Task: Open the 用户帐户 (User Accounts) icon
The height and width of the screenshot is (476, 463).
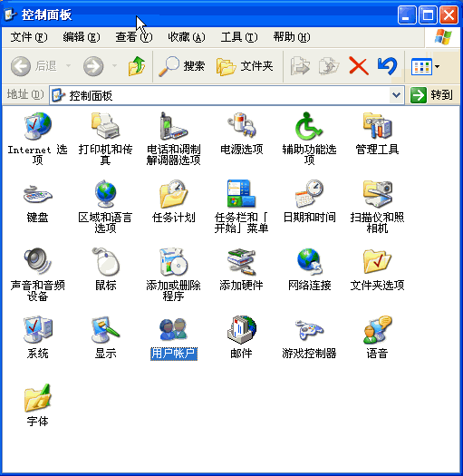Action: point(173,329)
